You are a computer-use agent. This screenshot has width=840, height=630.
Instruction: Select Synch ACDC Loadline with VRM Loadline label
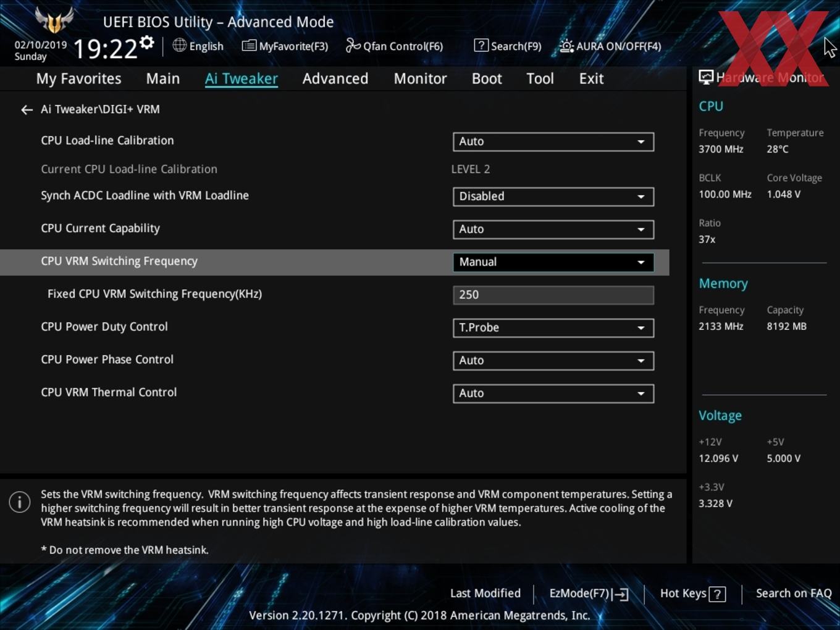[145, 195]
